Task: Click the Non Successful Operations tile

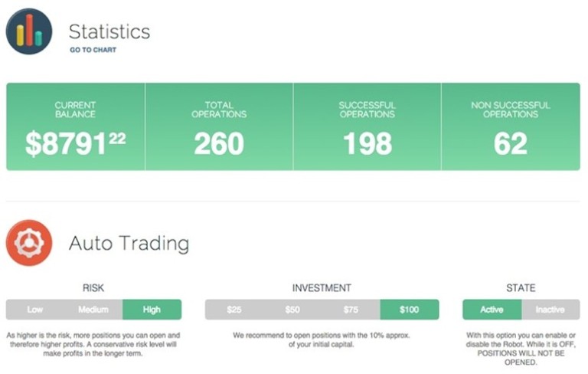Action: coord(511,126)
